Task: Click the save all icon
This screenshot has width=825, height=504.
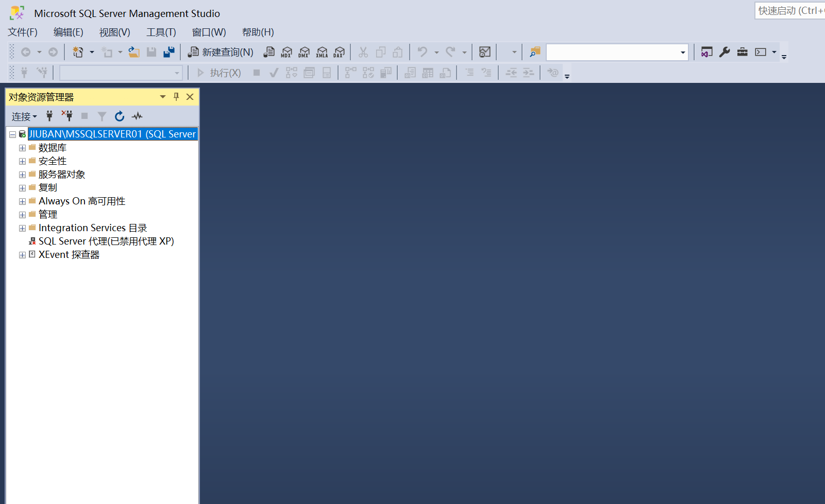Action: pyautogui.click(x=169, y=52)
